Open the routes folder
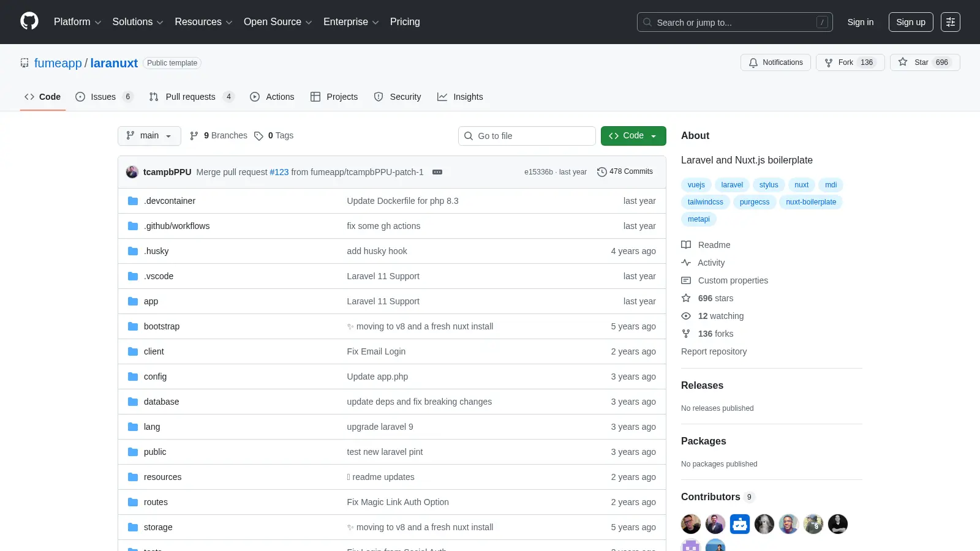 (x=156, y=502)
